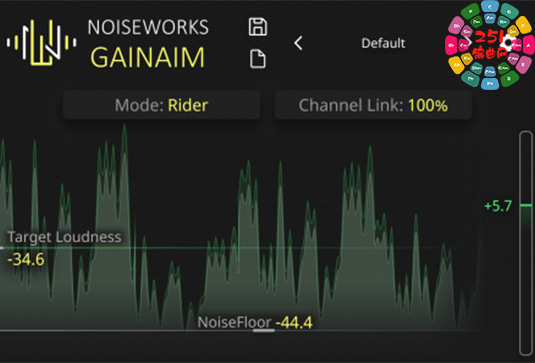
Task: Click the NoiseFloor -44.4 value
Action: coord(294,322)
